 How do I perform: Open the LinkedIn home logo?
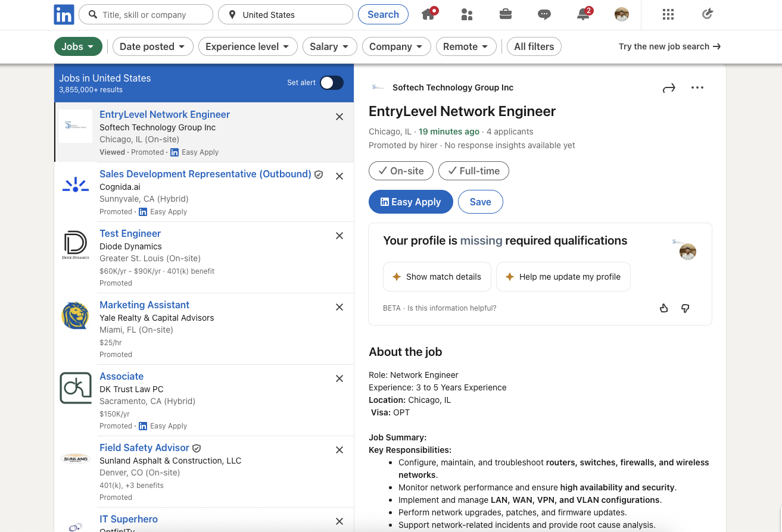(64, 14)
